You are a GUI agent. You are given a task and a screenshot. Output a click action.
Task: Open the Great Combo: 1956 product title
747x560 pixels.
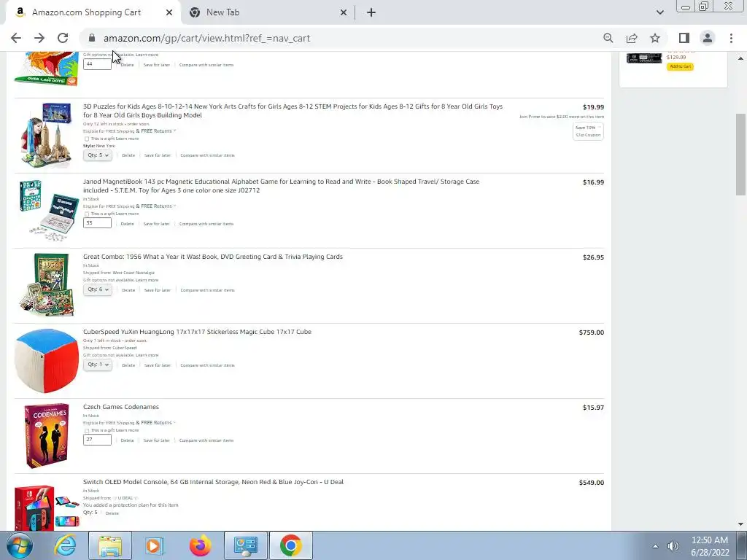coord(213,257)
